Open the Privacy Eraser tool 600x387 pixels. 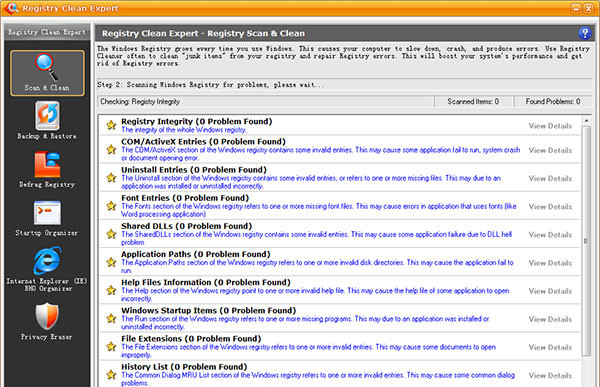tap(47, 322)
